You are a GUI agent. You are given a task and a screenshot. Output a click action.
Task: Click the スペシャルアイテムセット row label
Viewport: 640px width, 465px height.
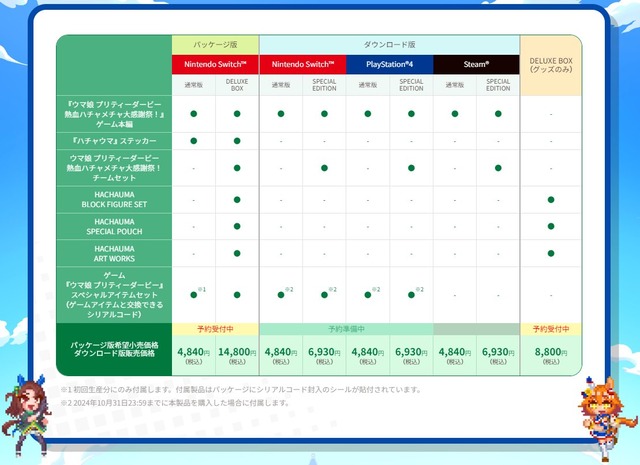point(114,295)
